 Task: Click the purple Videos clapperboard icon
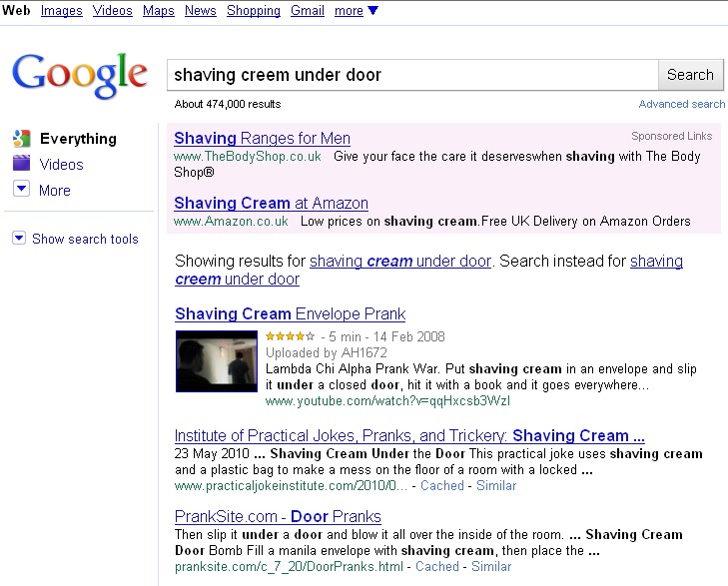[21, 164]
